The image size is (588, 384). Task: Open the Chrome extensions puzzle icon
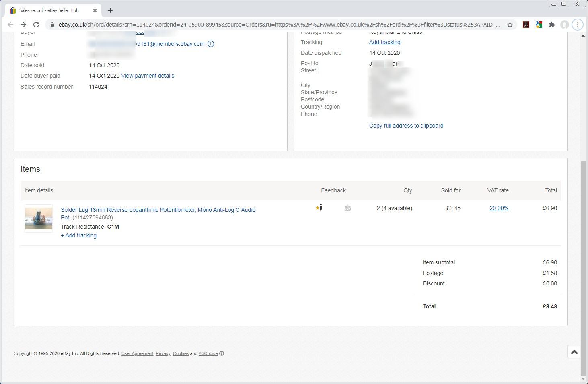click(552, 25)
